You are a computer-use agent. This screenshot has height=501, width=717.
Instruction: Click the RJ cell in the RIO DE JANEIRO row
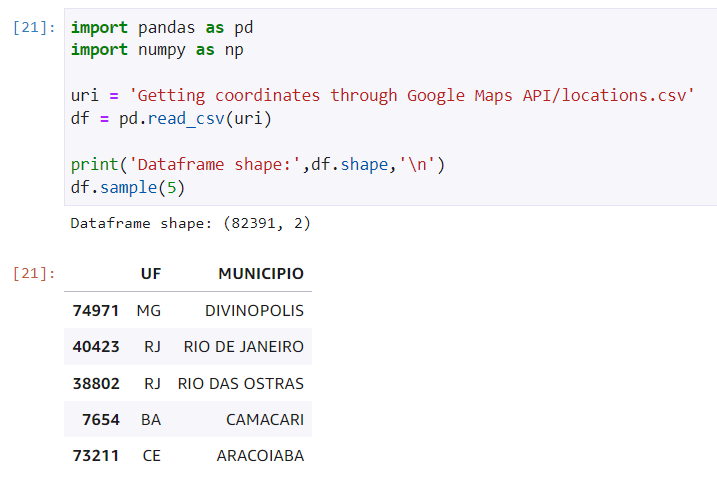click(x=152, y=347)
